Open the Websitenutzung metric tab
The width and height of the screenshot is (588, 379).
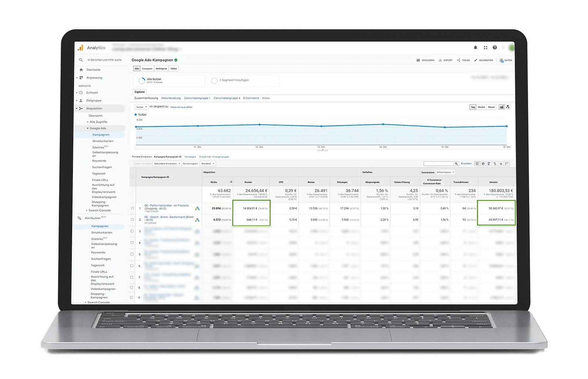tap(171, 98)
